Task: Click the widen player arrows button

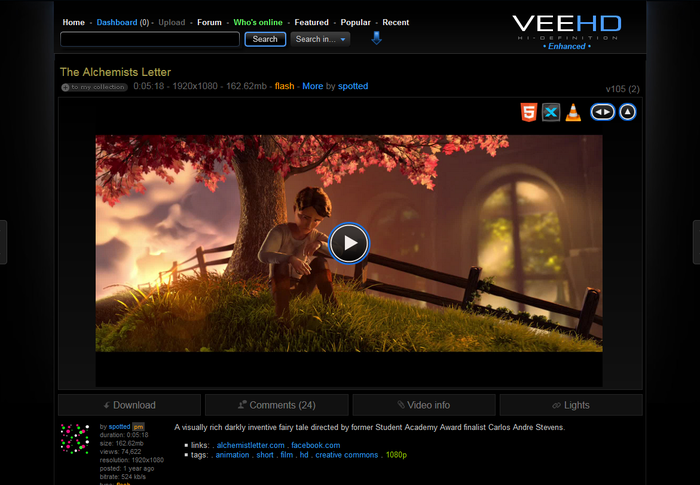Action: pos(603,112)
